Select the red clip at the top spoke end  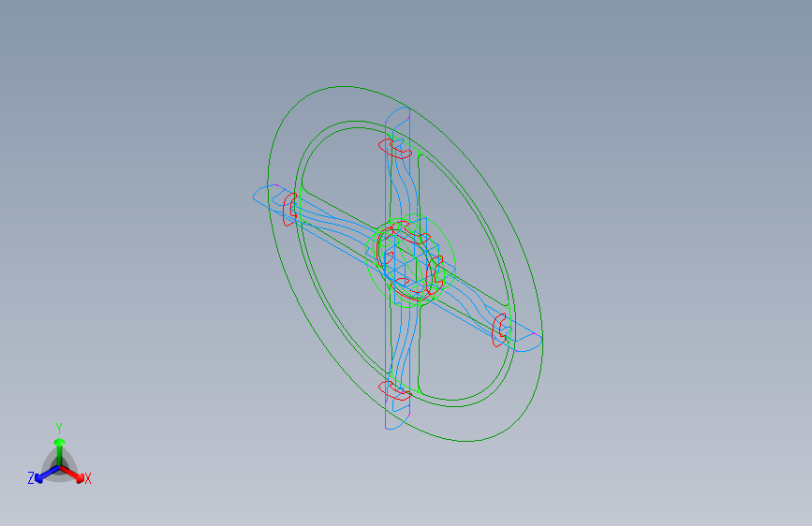point(394,148)
